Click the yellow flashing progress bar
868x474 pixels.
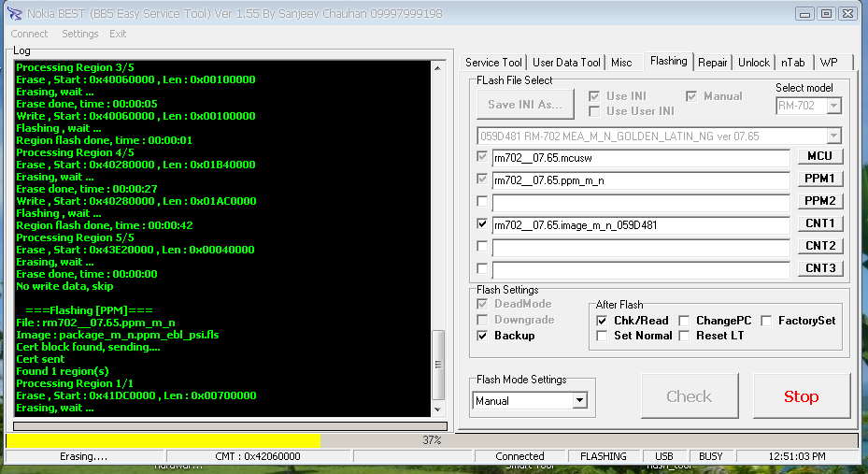(x=164, y=440)
